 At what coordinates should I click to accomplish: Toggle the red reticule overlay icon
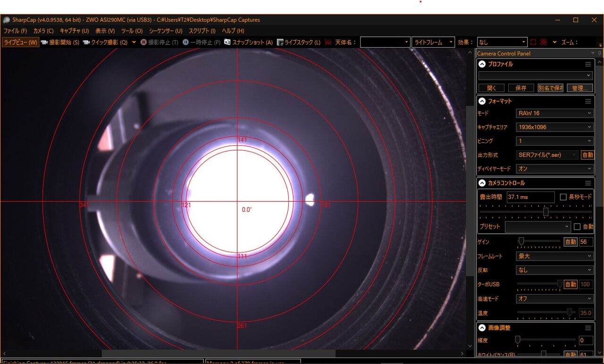pos(544,42)
